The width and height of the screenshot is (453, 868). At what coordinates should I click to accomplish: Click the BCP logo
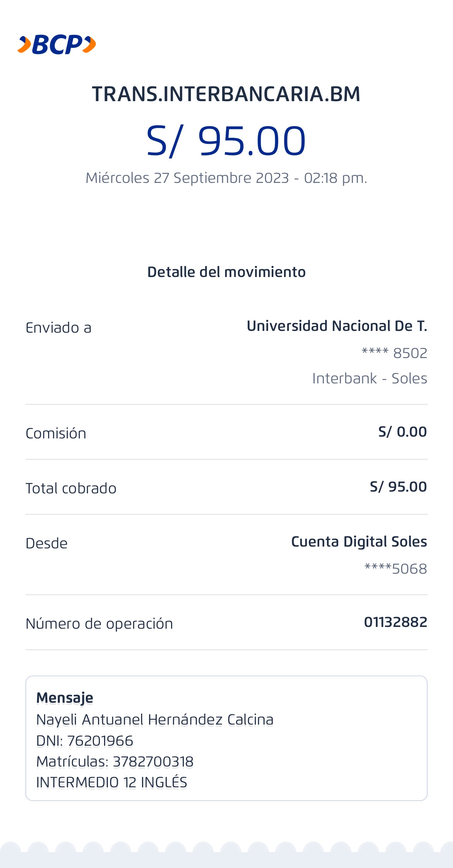(57, 45)
